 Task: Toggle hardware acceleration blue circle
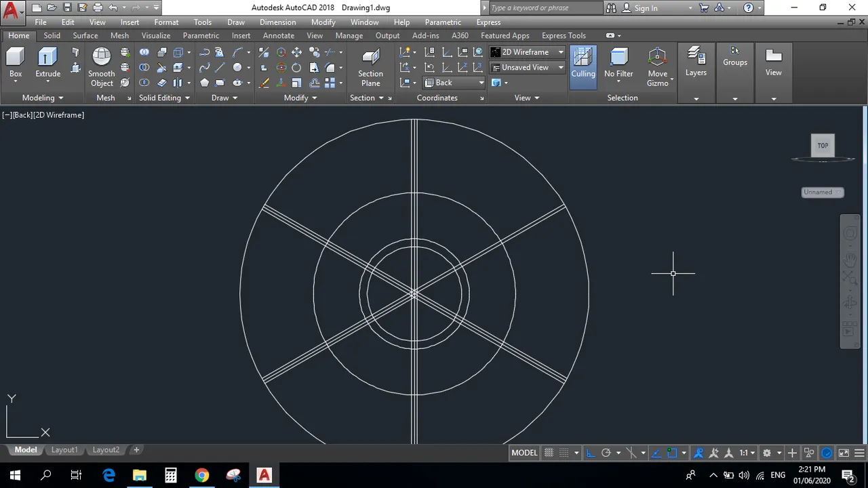[827, 453]
